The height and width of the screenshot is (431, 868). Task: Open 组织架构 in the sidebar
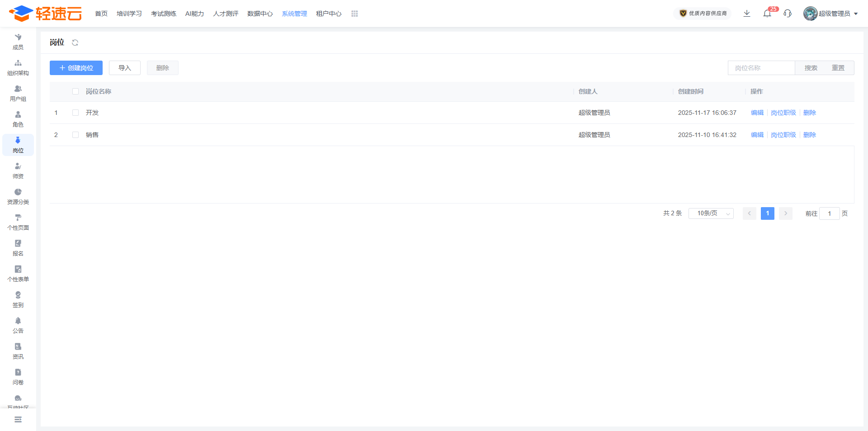pyautogui.click(x=18, y=67)
